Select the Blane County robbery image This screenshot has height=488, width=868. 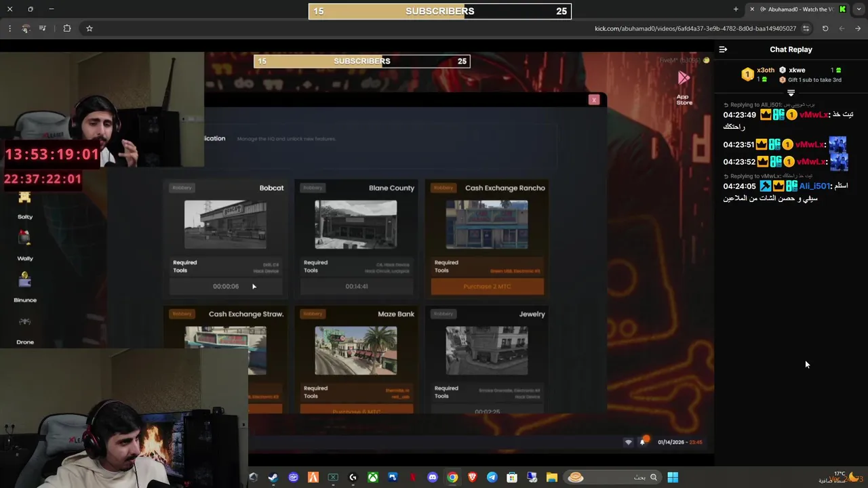click(x=356, y=224)
